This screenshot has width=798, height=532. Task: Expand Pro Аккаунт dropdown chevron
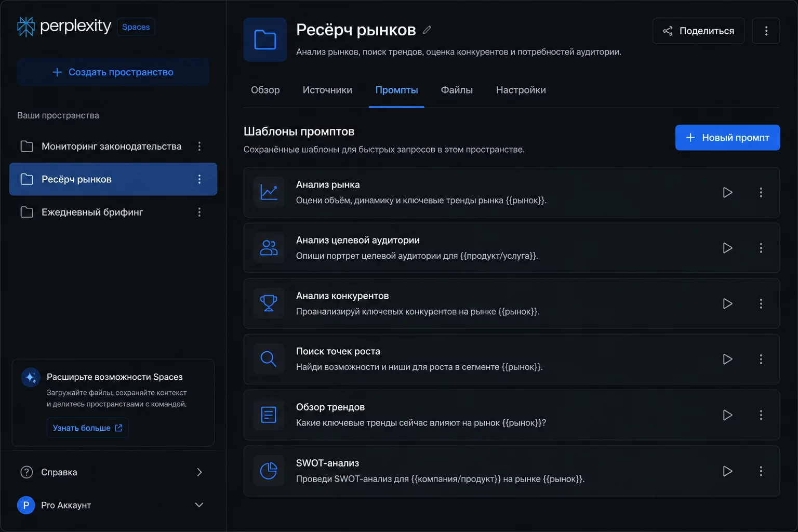coord(199,505)
